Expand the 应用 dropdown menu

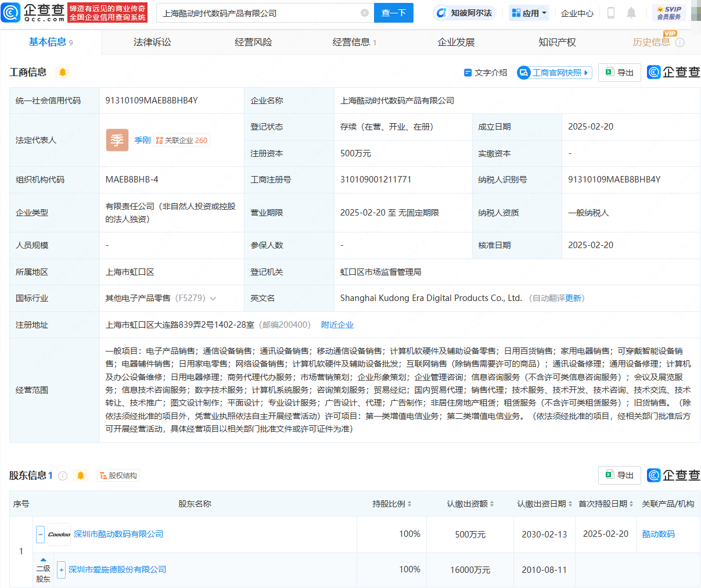coord(529,13)
